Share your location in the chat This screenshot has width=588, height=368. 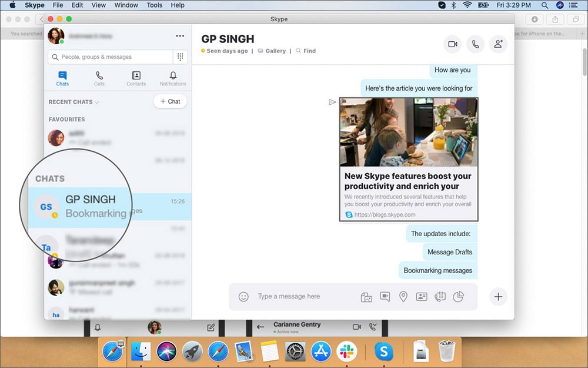pos(403,297)
